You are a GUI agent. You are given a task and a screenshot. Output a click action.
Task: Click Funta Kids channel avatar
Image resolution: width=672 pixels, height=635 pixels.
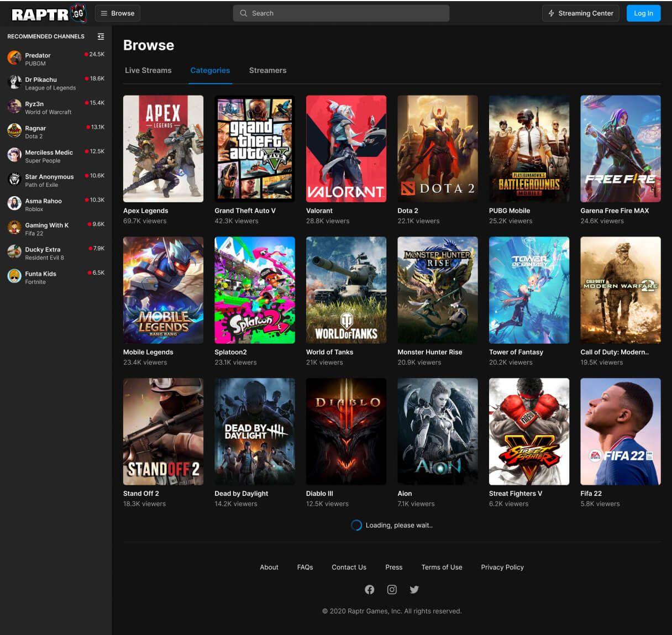coord(14,276)
